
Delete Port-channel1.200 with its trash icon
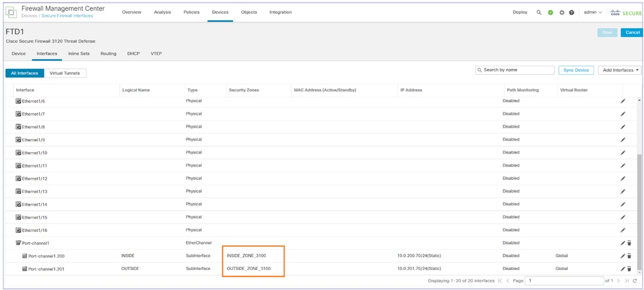629,256
